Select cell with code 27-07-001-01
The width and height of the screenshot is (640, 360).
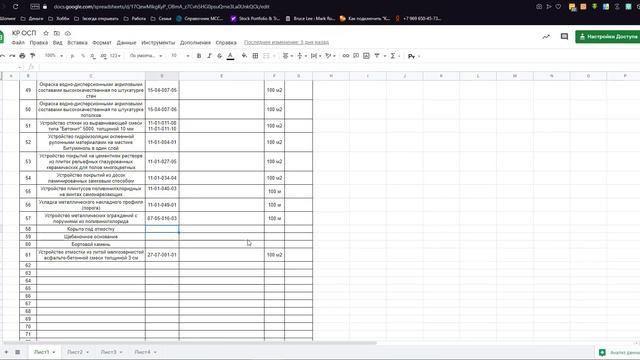point(162,255)
